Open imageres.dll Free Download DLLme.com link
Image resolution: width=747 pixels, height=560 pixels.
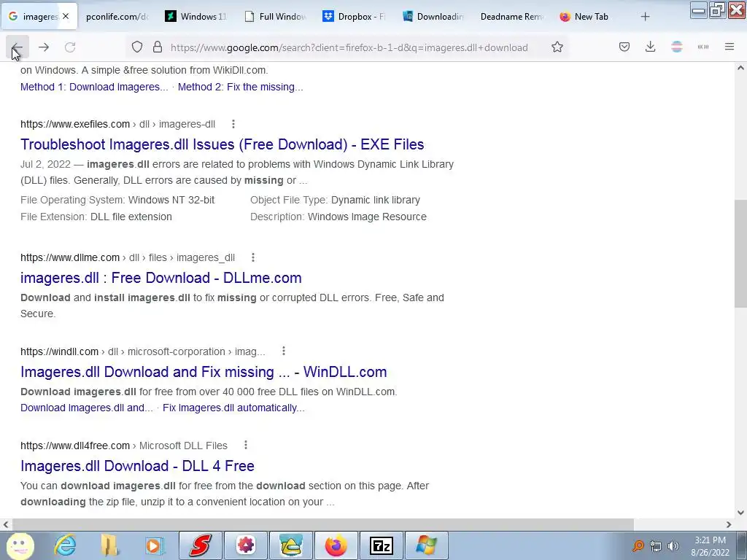pyautogui.click(x=161, y=278)
